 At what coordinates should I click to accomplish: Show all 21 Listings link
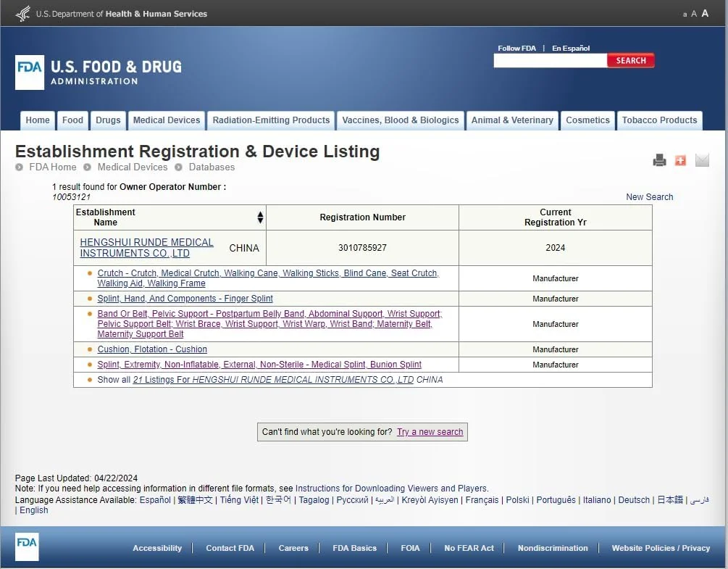(273, 380)
